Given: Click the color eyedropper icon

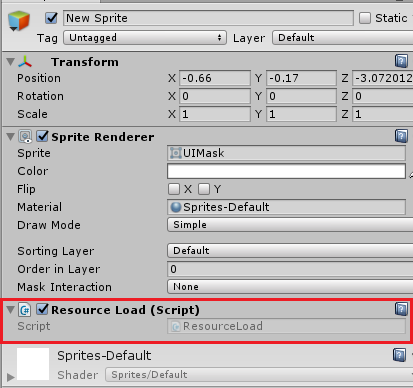Looking at the screenshot, I should (x=411, y=174).
